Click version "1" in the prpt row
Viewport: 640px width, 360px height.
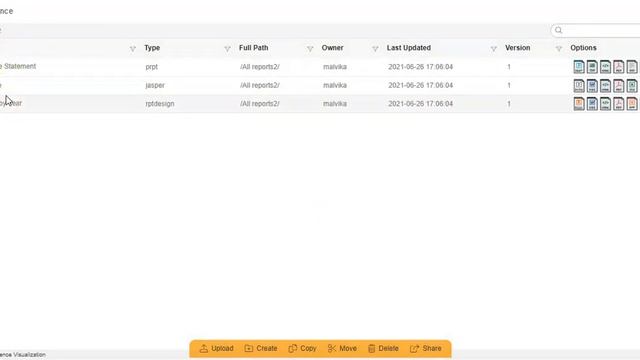click(x=509, y=67)
